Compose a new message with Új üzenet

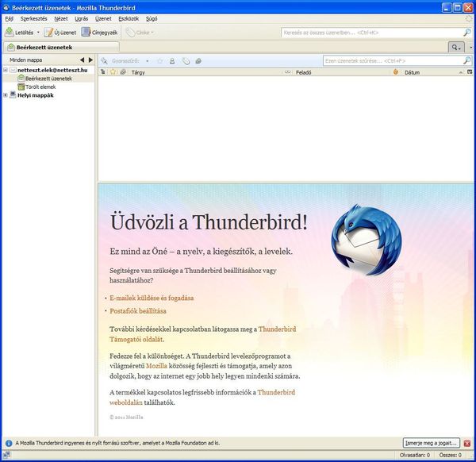[x=59, y=33]
